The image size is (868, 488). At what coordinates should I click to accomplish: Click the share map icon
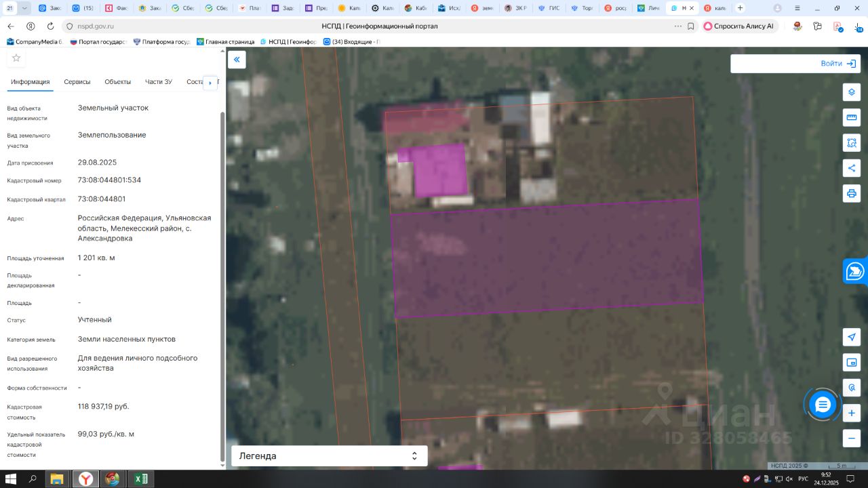(x=852, y=168)
